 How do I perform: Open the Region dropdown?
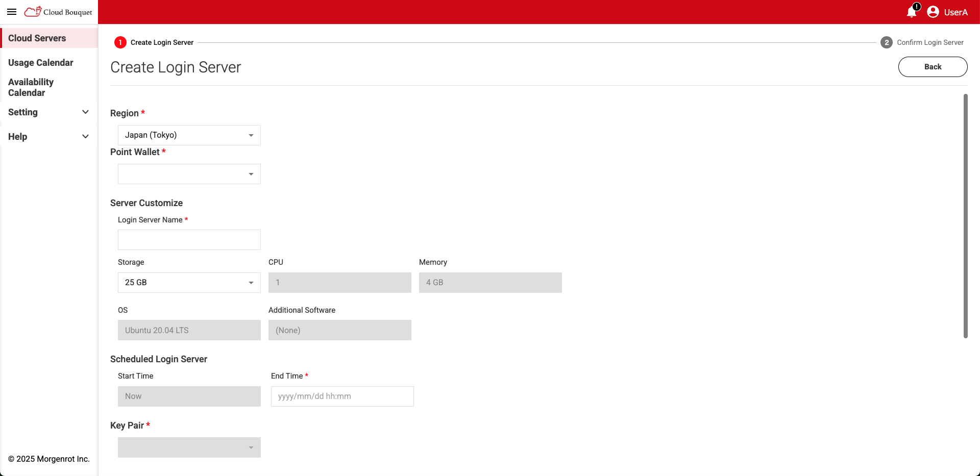click(189, 135)
